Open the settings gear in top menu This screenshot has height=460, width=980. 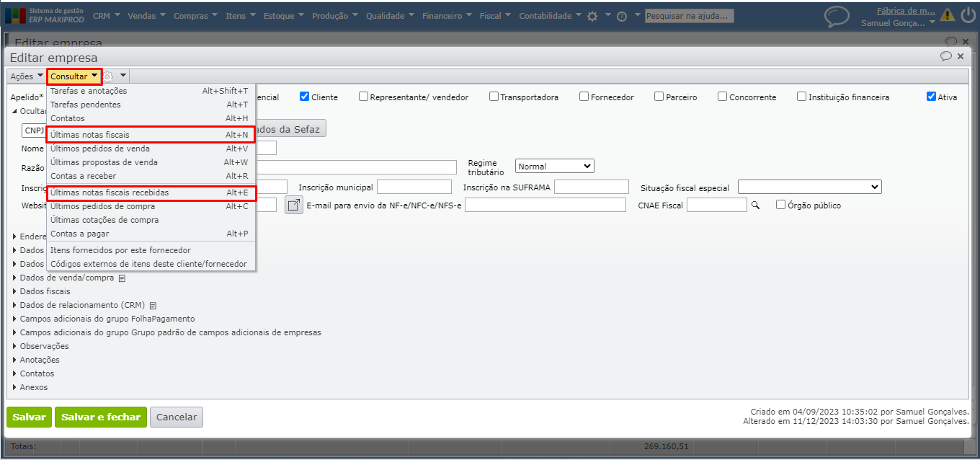(592, 16)
